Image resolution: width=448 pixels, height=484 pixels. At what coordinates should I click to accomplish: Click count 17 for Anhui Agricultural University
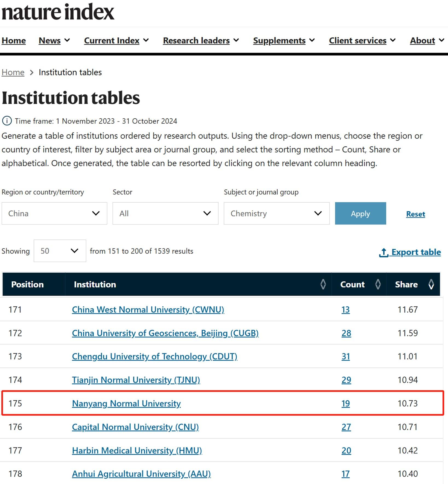345,474
